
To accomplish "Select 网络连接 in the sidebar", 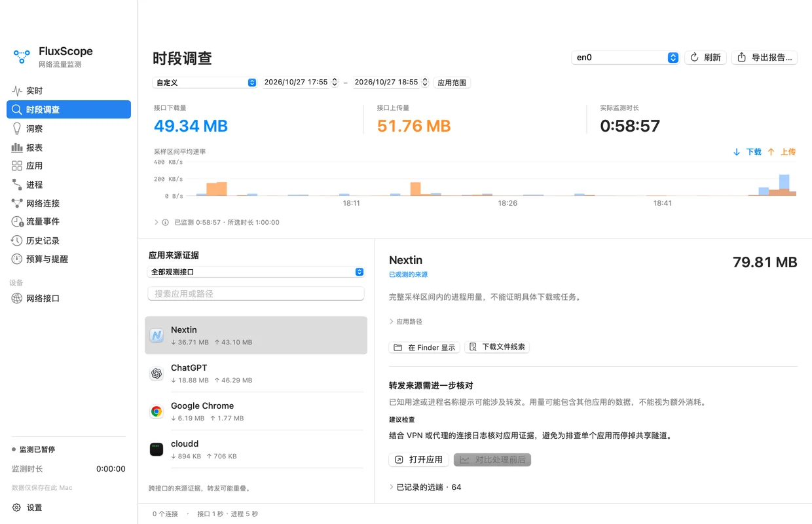I will [x=69, y=203].
